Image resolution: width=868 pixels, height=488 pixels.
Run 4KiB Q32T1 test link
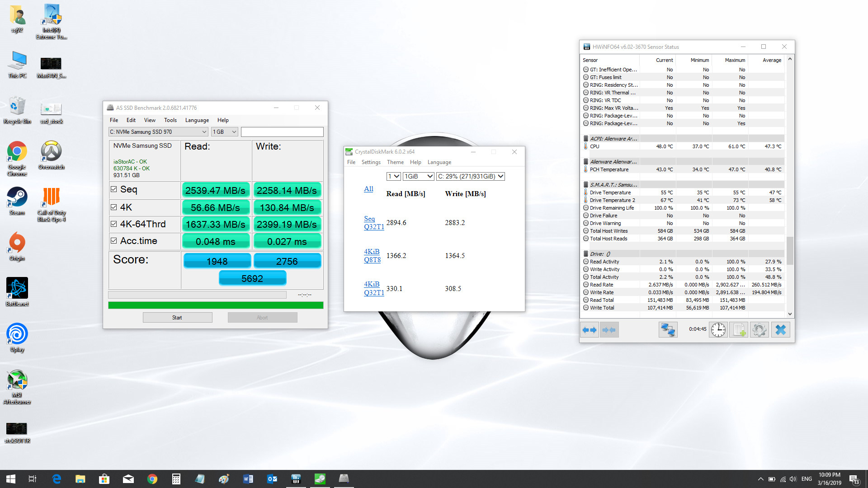pos(374,288)
